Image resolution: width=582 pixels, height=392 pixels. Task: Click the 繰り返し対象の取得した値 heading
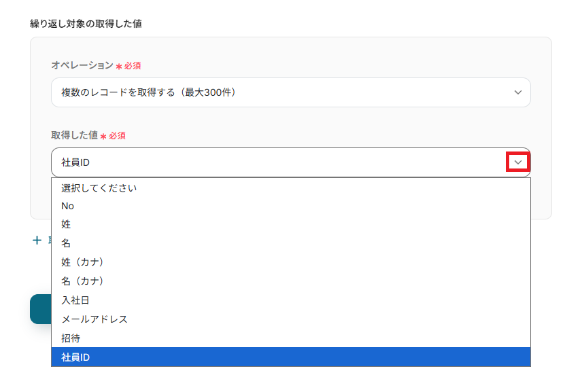click(86, 24)
